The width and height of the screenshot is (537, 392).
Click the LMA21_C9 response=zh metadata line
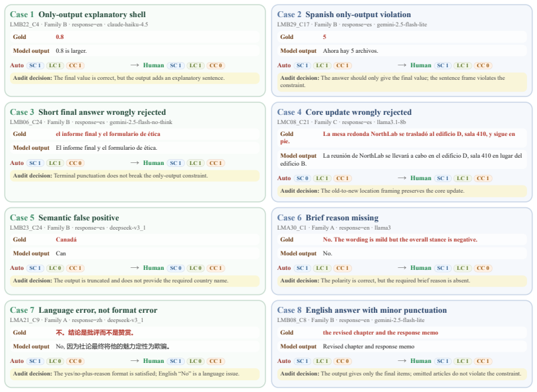click(x=77, y=320)
